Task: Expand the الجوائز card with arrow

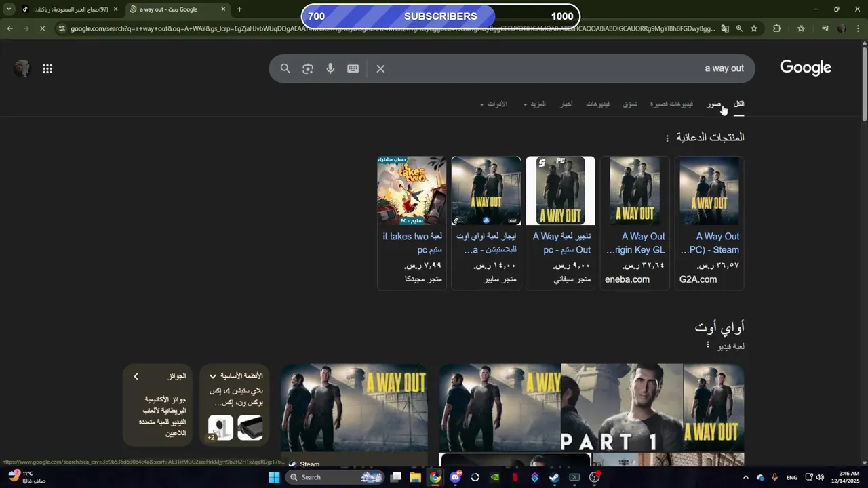Action: [136, 376]
